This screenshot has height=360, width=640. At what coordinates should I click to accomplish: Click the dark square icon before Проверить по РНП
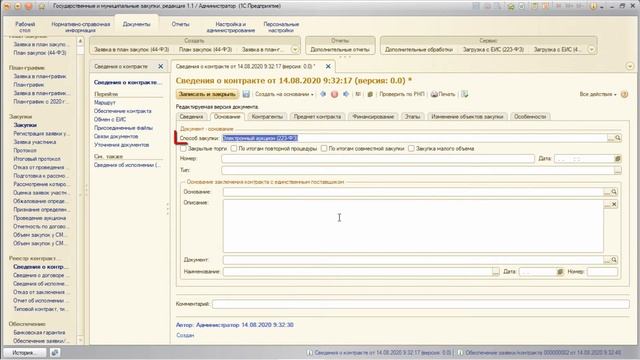pyautogui.click(x=370, y=94)
